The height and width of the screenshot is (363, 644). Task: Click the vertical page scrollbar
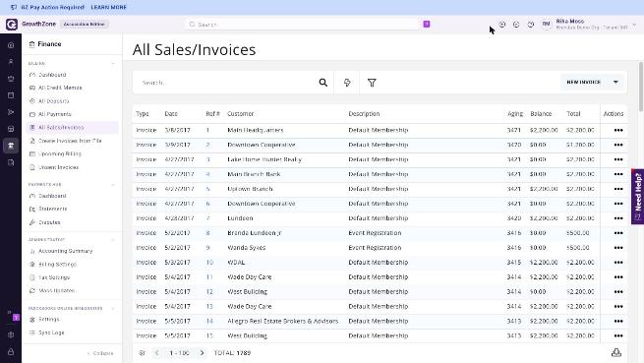pyautogui.click(x=641, y=87)
